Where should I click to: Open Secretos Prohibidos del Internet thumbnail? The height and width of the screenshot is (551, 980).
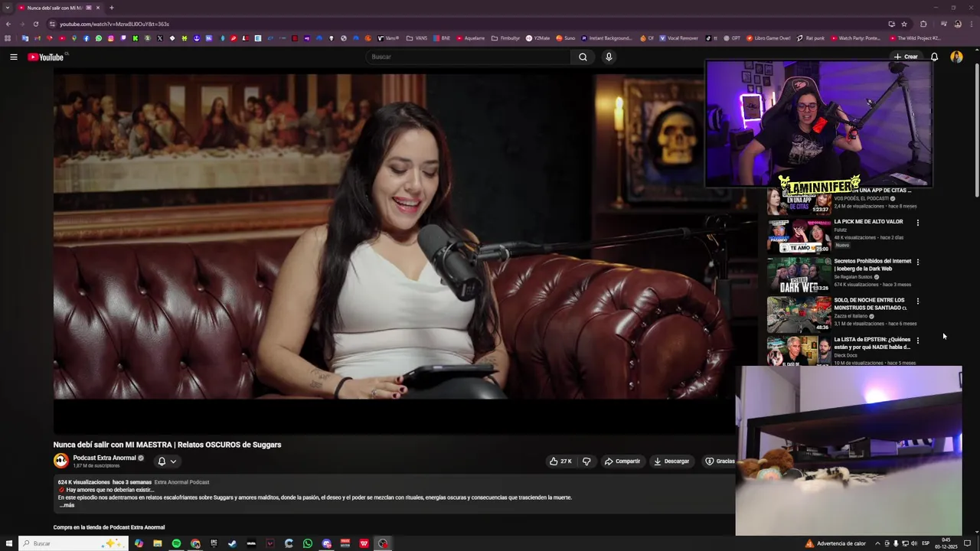click(x=799, y=275)
